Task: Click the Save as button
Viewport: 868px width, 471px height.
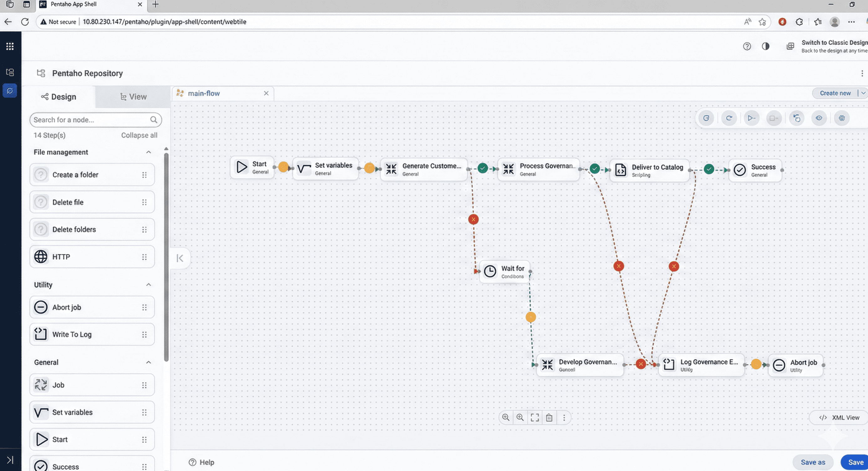Action: [813, 462]
